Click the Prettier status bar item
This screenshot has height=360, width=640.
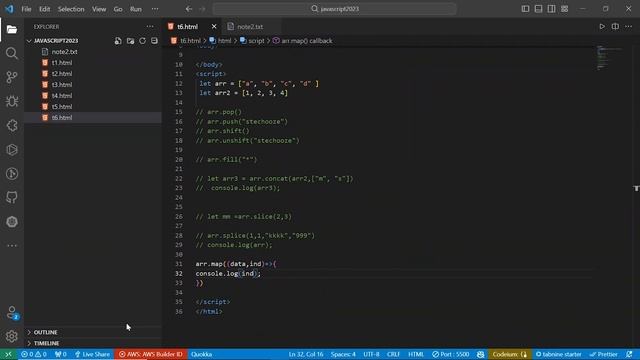[x=604, y=354]
